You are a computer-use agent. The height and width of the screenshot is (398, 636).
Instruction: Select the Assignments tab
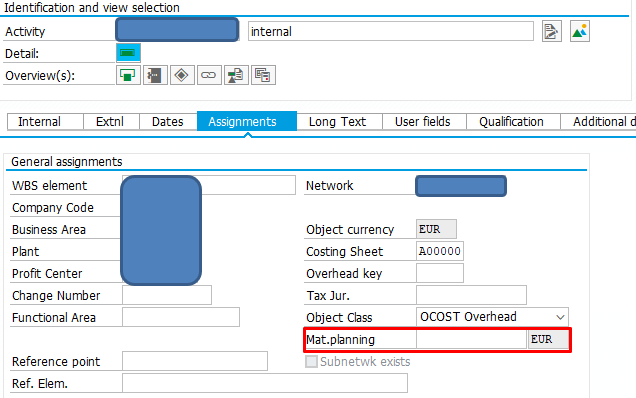pos(247,122)
